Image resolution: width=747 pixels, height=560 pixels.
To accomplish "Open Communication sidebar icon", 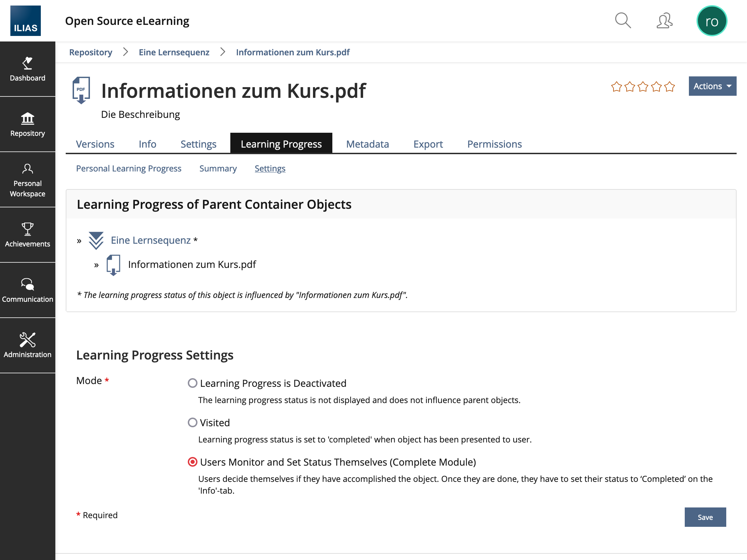I will (27, 290).
